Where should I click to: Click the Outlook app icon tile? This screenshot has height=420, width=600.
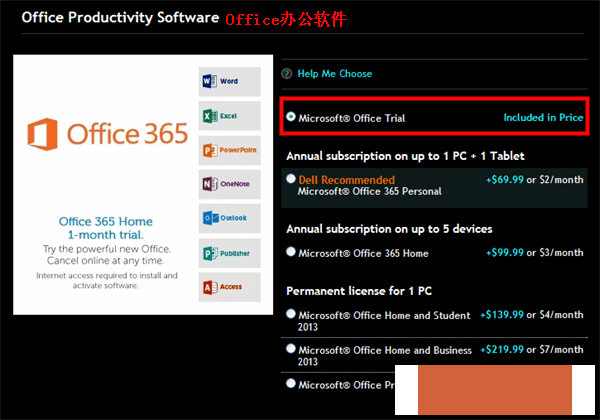pos(230,218)
